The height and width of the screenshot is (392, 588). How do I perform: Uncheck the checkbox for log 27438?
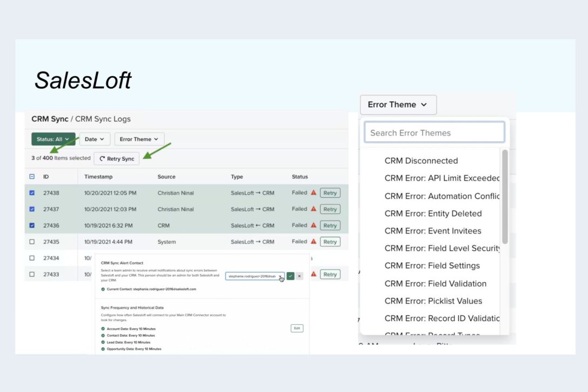coord(32,193)
